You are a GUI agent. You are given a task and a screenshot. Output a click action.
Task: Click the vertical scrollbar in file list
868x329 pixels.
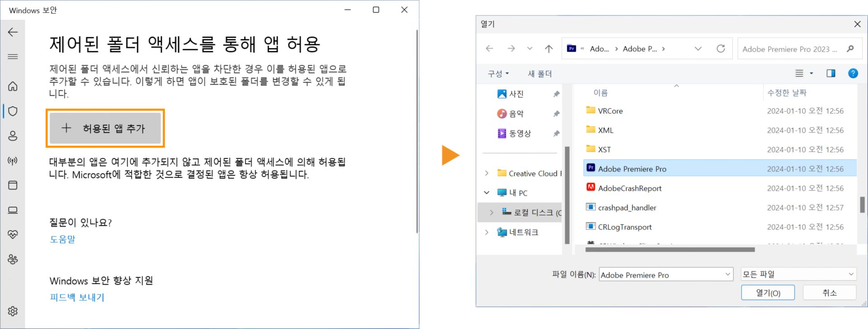863,205
